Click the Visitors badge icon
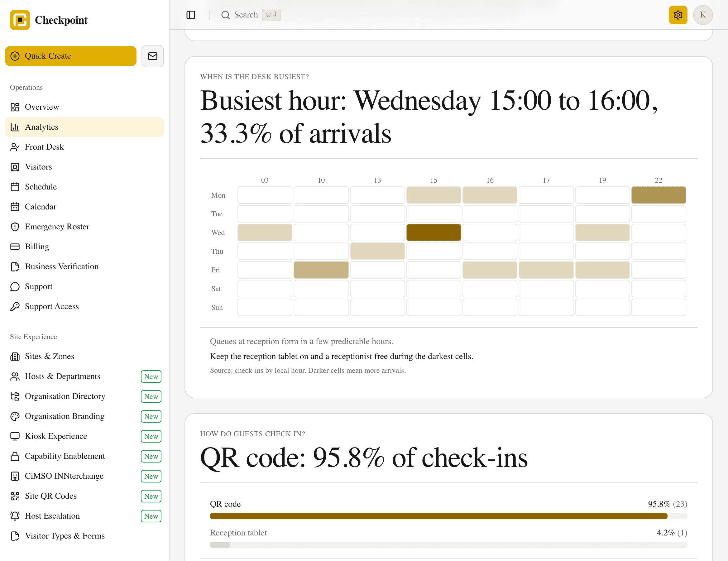The image size is (728, 561). click(x=15, y=167)
